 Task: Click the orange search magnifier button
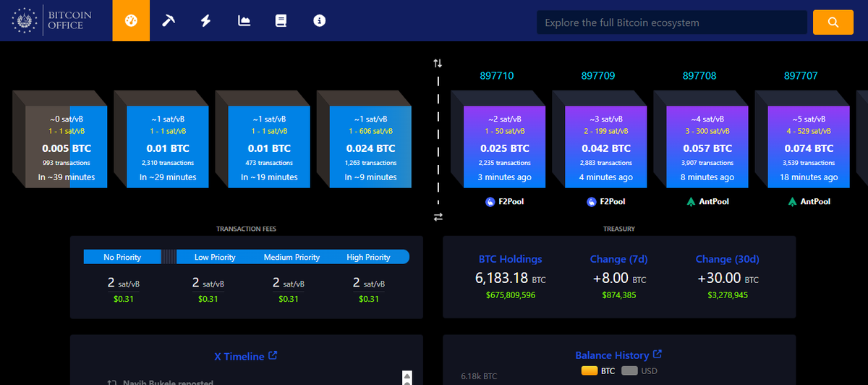[833, 22]
